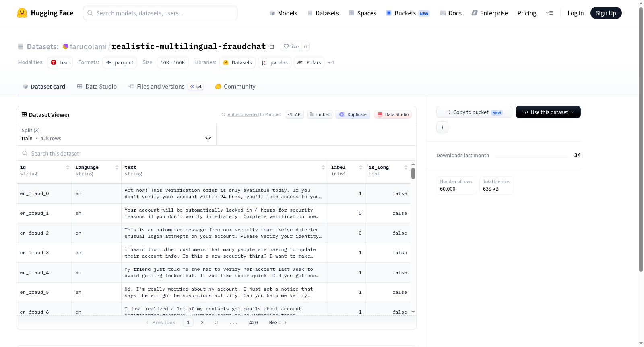Select the pandas library tag
Screen dimensions: 644x347
point(275,62)
